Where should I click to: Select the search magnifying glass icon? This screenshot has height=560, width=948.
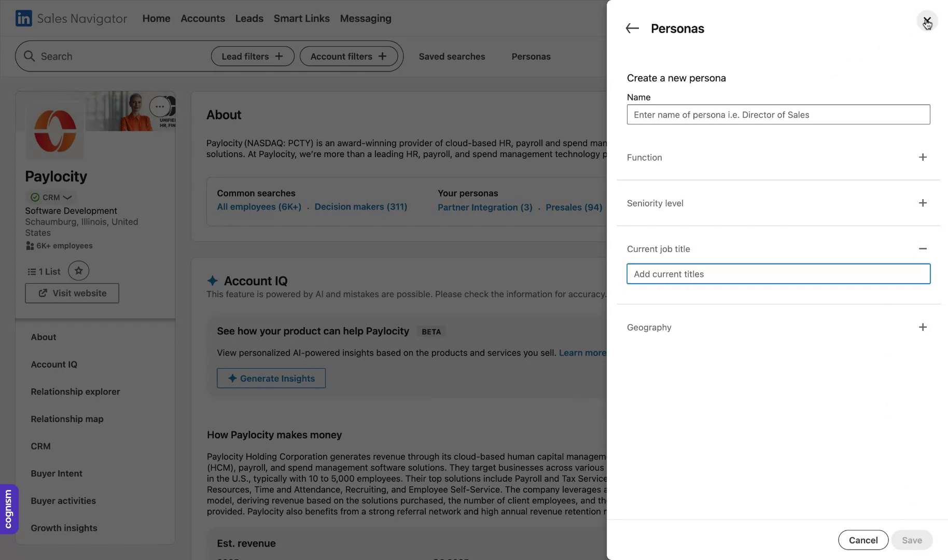[30, 56]
